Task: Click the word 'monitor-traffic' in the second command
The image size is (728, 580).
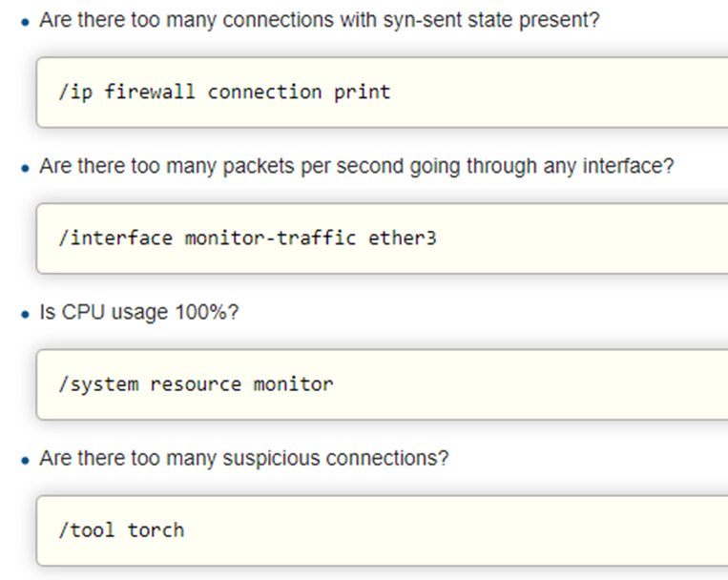Action: click(270, 238)
